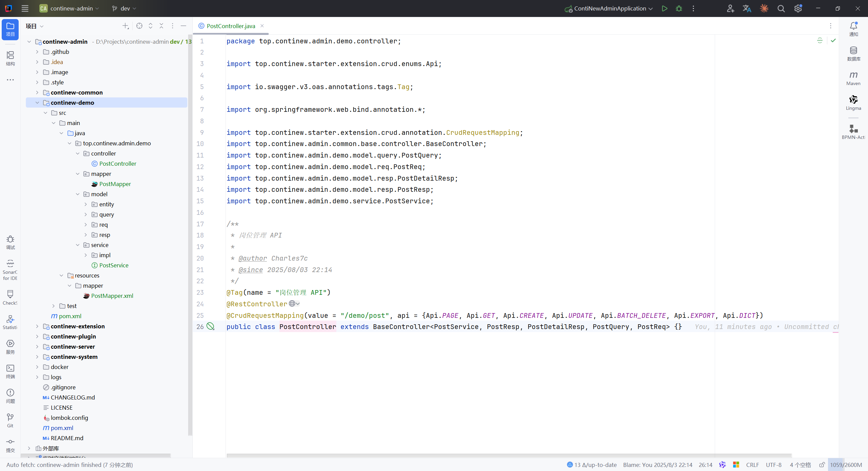Open Search Everywhere magnifier
This screenshot has width=868, height=471.
click(x=781, y=8)
